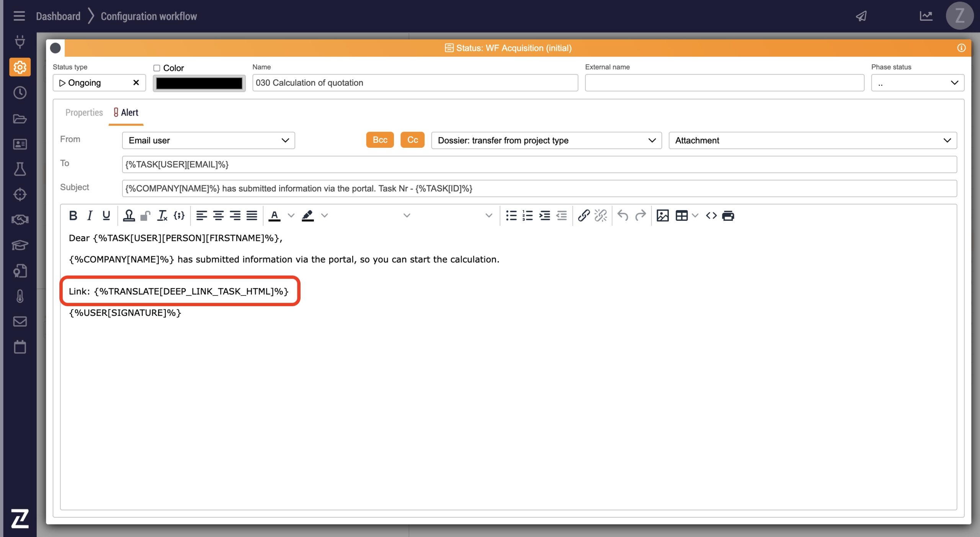980x537 pixels.
Task: Switch to the Properties tab
Action: point(84,113)
